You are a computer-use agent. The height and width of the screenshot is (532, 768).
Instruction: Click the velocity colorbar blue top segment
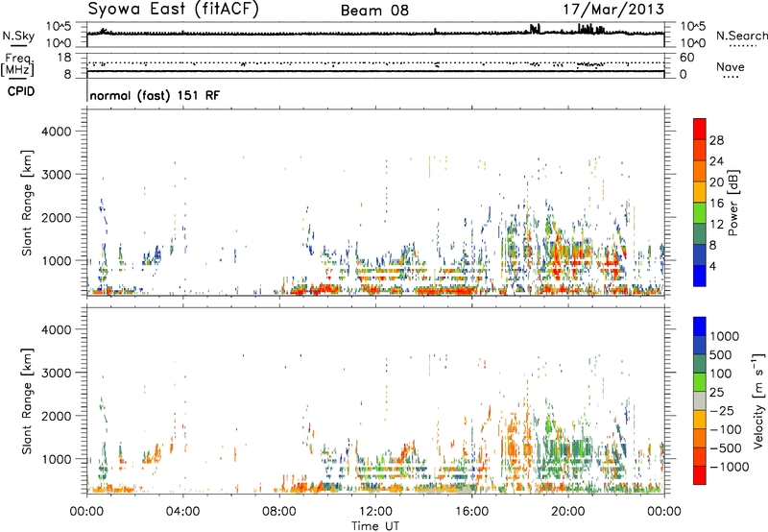click(x=700, y=326)
